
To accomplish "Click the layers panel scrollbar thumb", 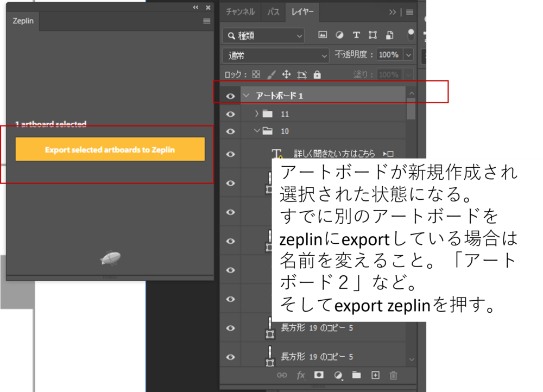I will pos(411,109).
